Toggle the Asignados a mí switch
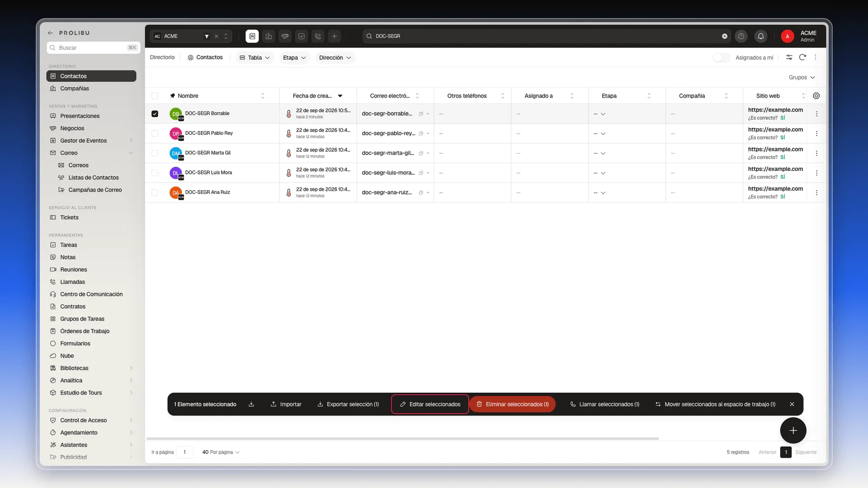This screenshot has width=868, height=488. click(x=722, y=57)
